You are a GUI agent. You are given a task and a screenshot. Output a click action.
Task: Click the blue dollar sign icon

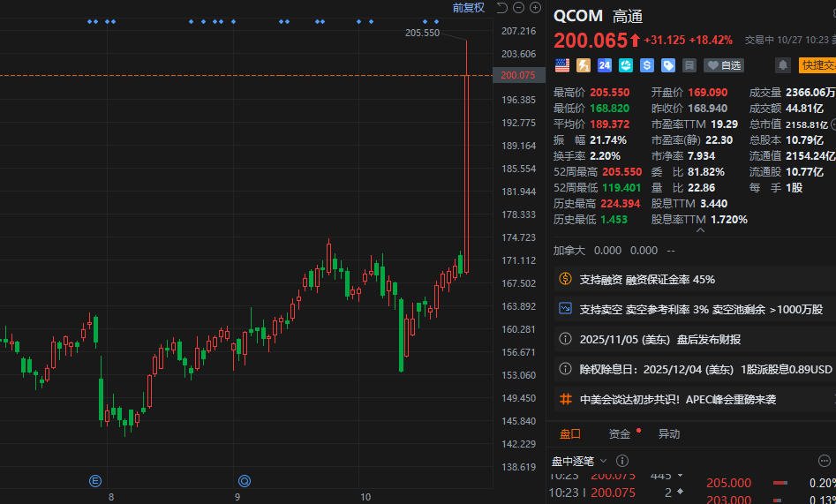(x=647, y=65)
